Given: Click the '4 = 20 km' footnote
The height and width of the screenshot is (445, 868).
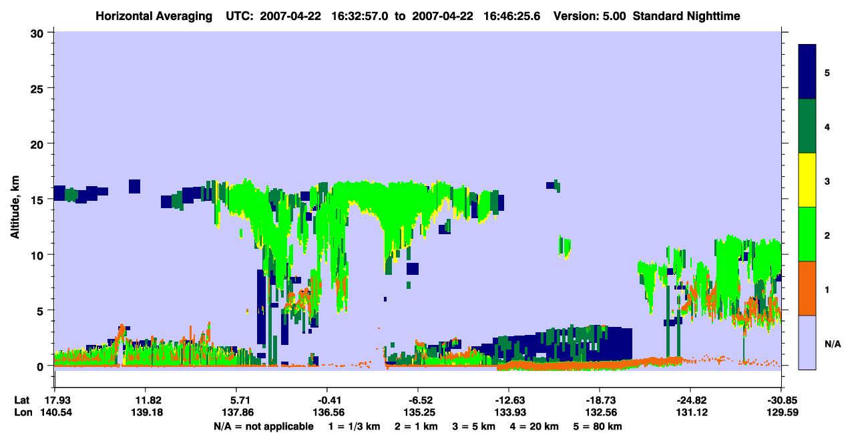Looking at the screenshot, I should click(536, 426).
